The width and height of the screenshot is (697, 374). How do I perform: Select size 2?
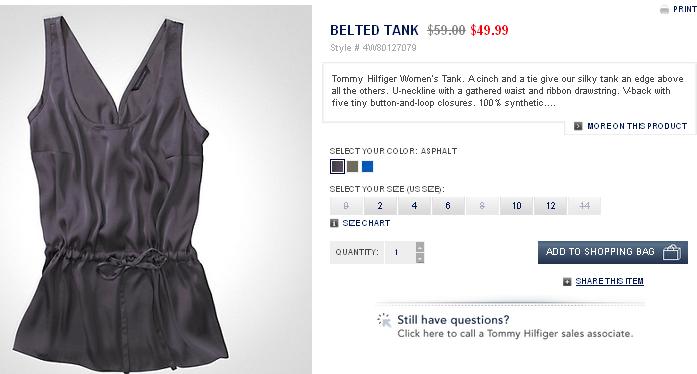(380, 206)
